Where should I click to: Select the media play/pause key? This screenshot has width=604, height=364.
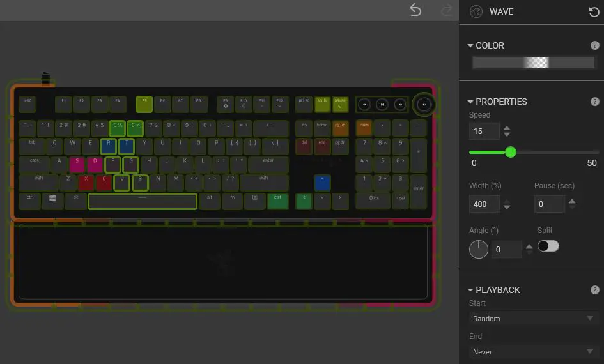(382, 104)
